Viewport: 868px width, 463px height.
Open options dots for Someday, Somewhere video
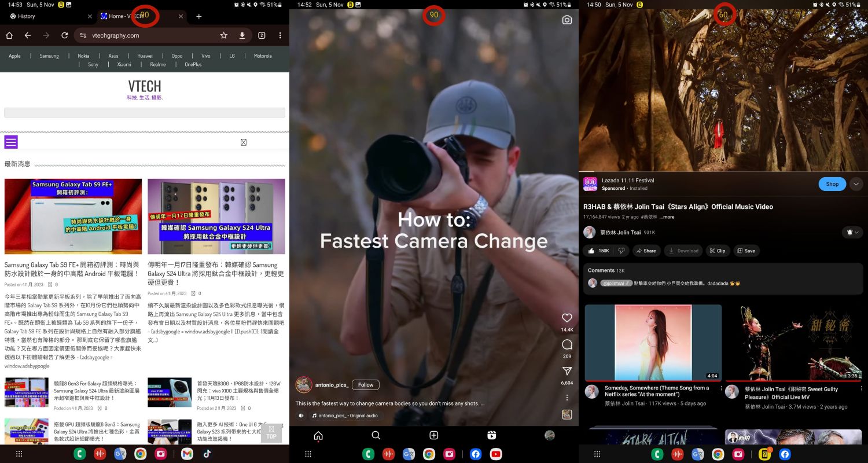(720, 388)
